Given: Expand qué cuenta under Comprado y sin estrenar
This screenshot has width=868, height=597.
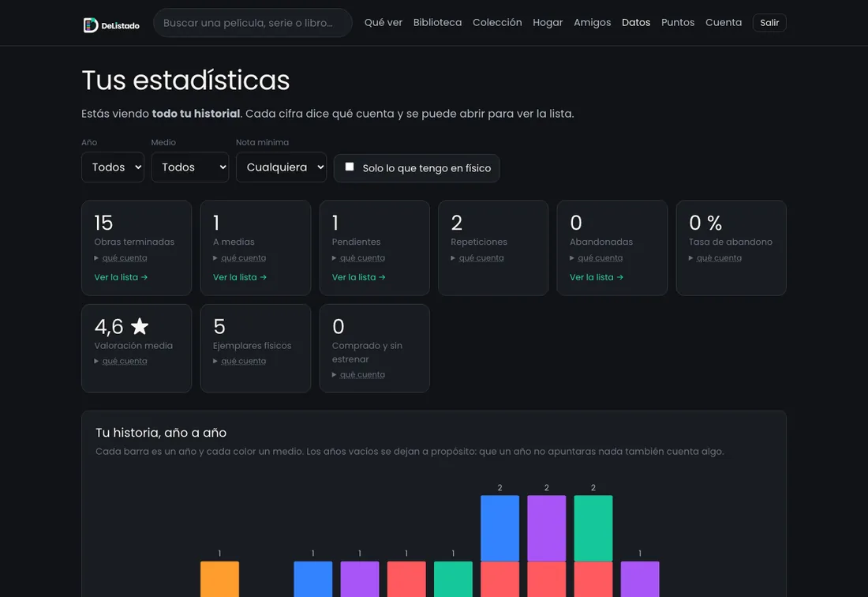Looking at the screenshot, I should (359, 375).
